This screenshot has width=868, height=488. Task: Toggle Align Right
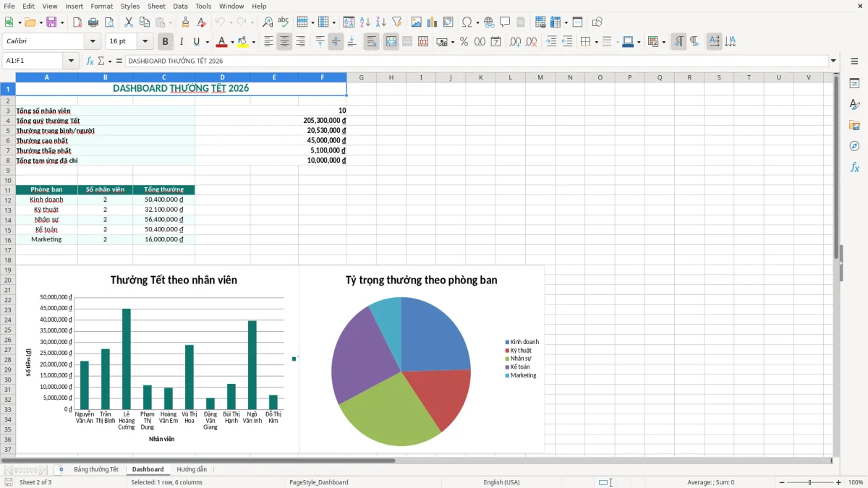coord(300,42)
